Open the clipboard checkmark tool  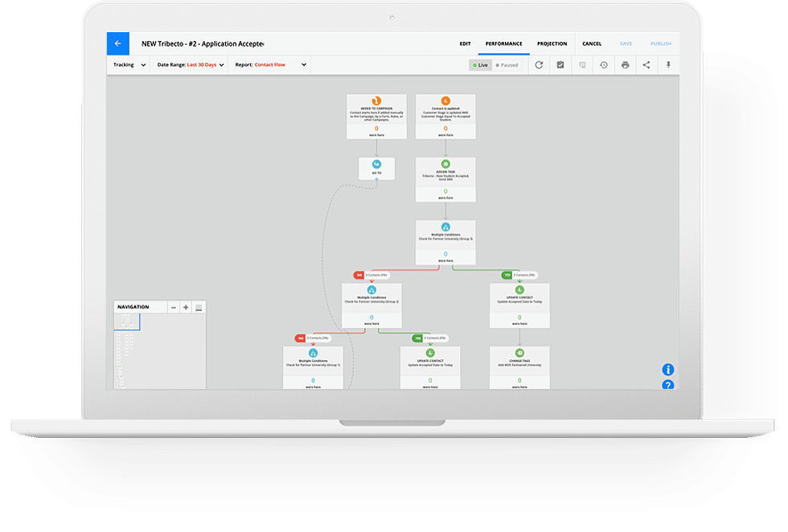point(560,65)
